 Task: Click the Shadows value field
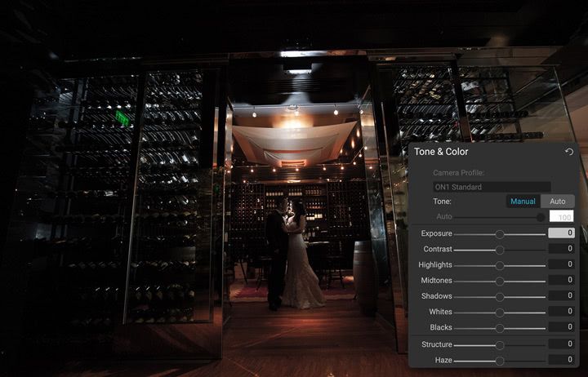click(561, 295)
